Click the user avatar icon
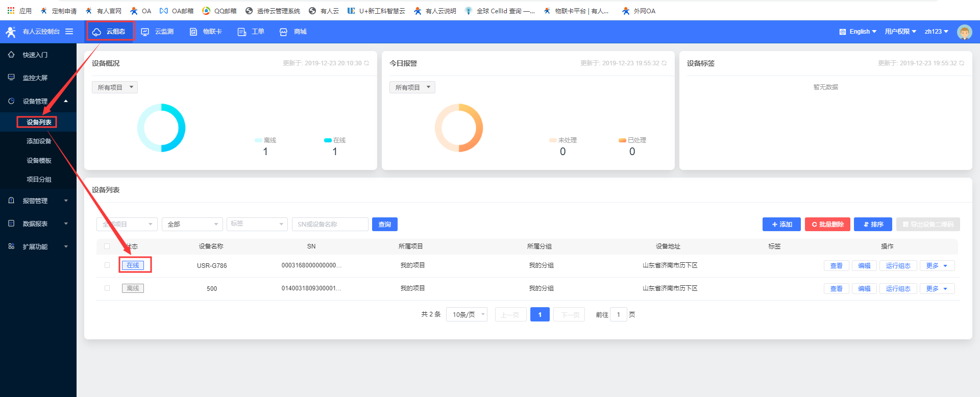 pos(964,32)
